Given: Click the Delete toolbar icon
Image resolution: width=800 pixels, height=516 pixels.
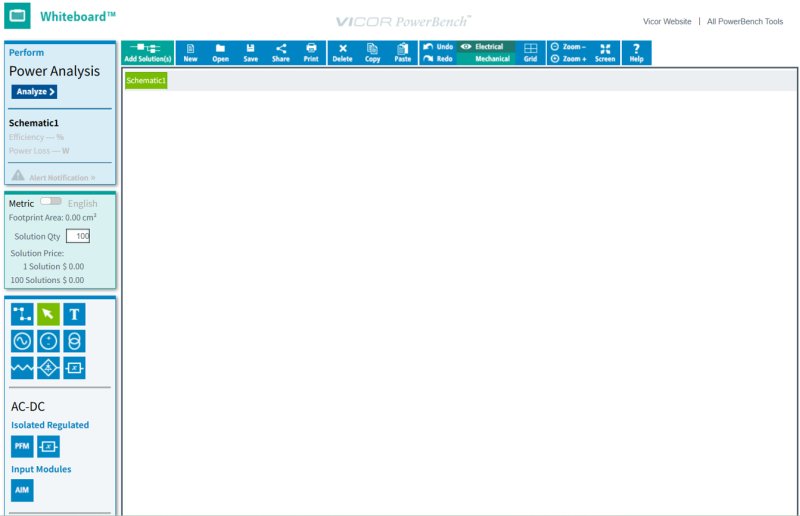Looking at the screenshot, I should click(x=342, y=53).
